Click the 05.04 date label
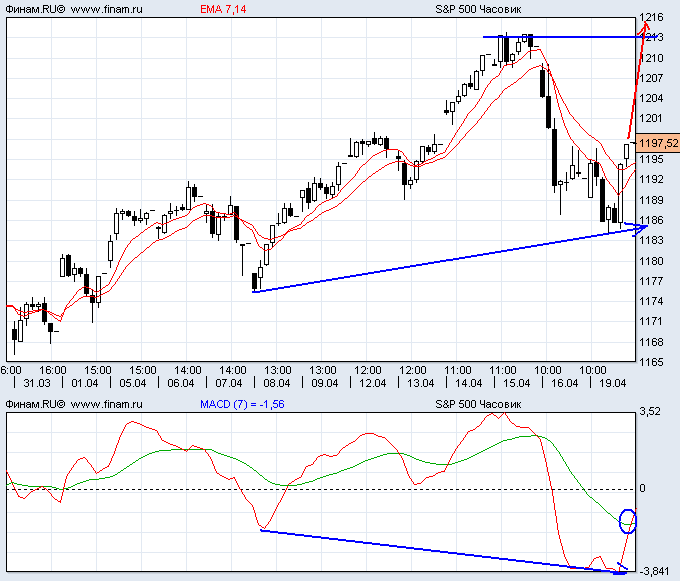The width and height of the screenshot is (680, 581). (133, 383)
